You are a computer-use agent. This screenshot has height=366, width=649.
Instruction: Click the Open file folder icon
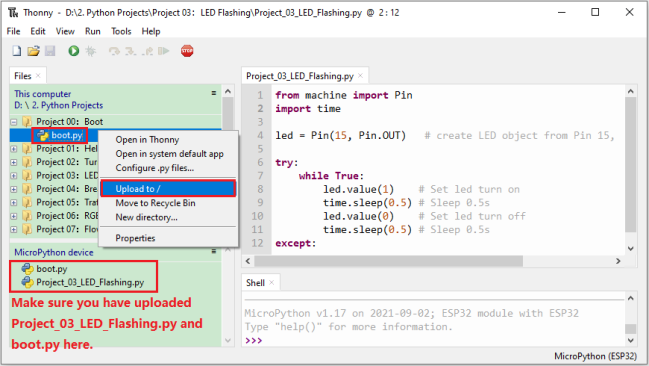tap(33, 51)
